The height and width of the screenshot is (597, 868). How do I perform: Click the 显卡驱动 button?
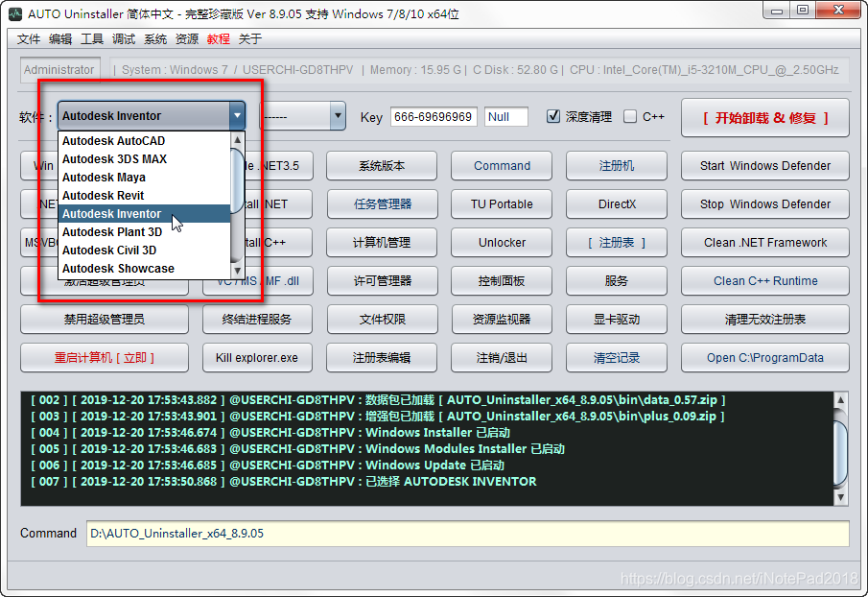coord(617,319)
